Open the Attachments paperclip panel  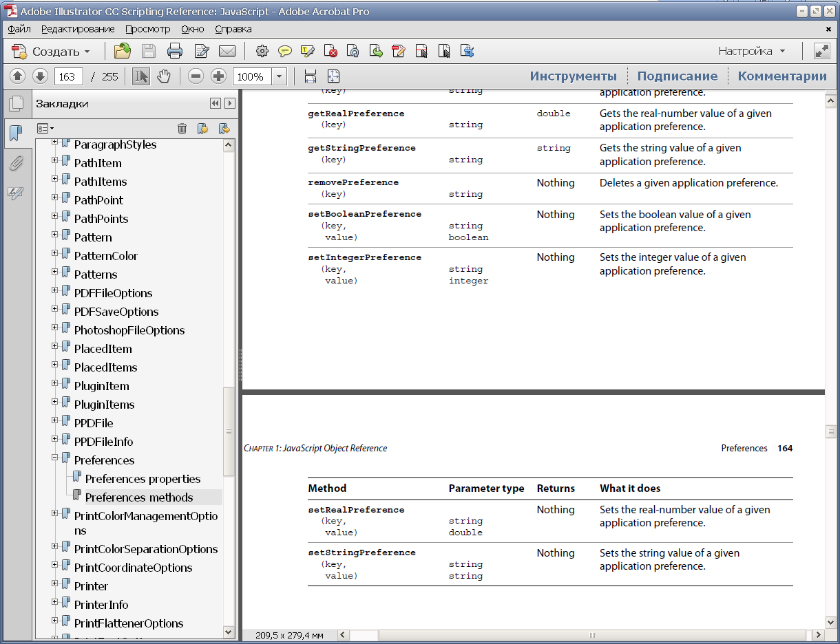16,164
